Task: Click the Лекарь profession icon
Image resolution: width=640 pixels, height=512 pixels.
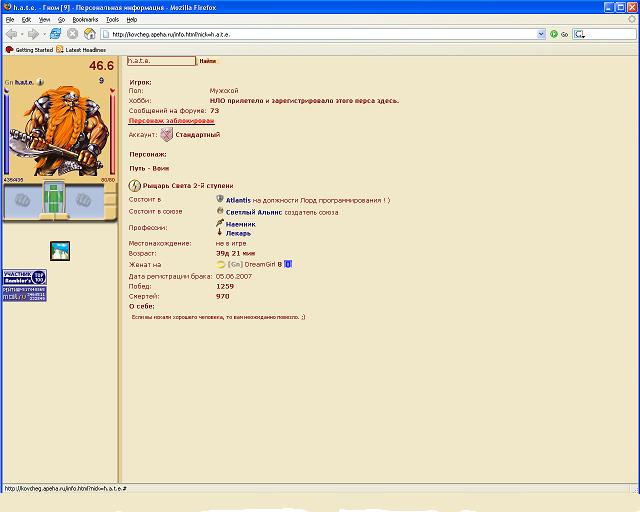Action: click(220, 232)
